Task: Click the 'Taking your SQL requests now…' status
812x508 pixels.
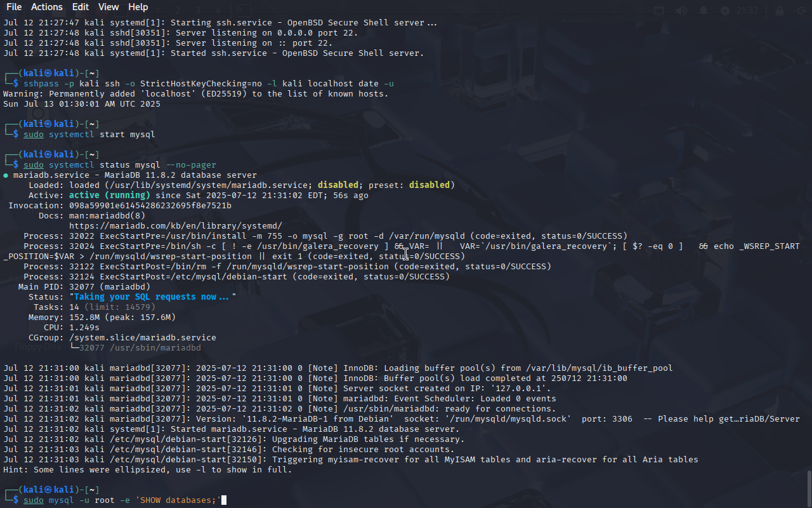Action: tap(153, 297)
